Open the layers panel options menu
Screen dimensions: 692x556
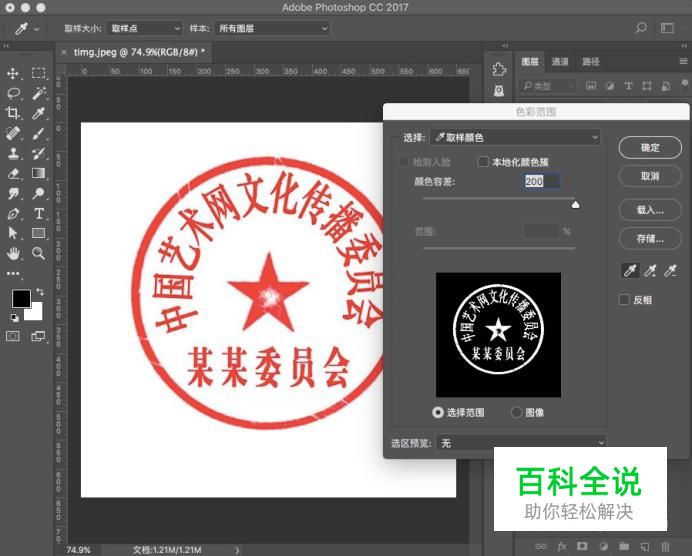[x=683, y=61]
